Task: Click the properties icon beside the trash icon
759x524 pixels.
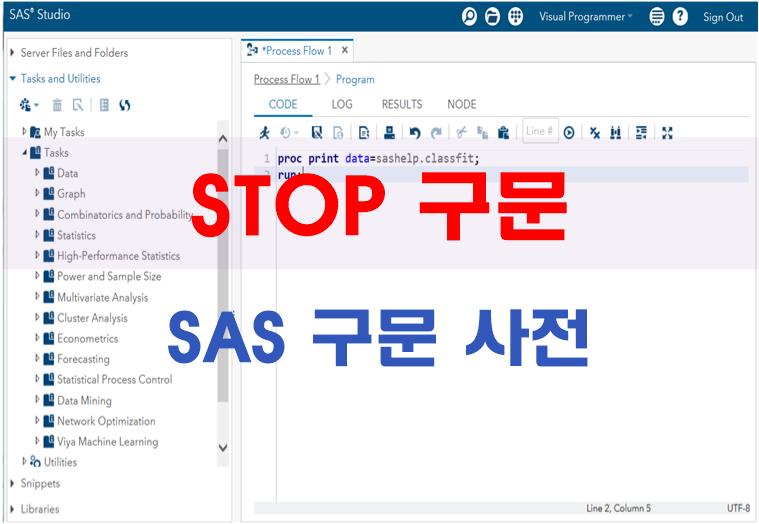Action: (77, 105)
